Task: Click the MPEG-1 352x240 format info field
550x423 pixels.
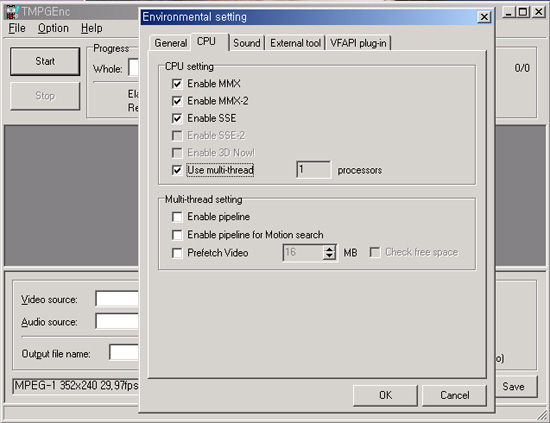Action: tap(76, 386)
